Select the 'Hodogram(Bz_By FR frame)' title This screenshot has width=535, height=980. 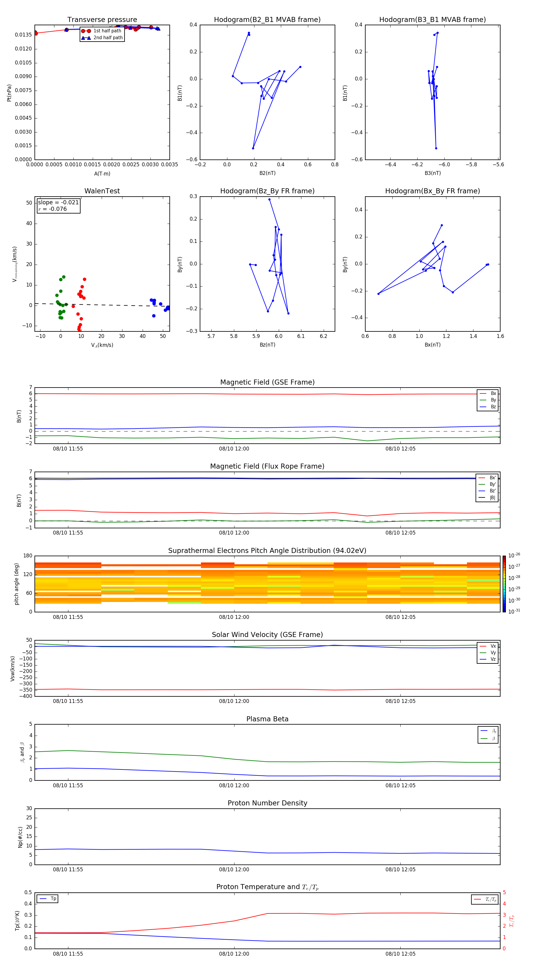(267, 191)
